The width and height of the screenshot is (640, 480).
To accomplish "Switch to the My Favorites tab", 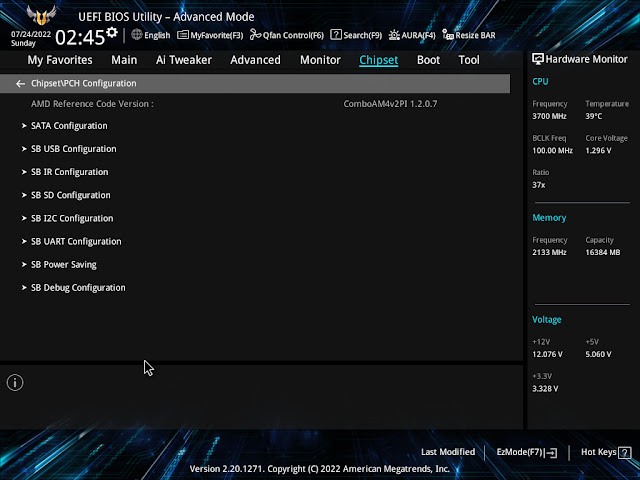I will (x=60, y=60).
